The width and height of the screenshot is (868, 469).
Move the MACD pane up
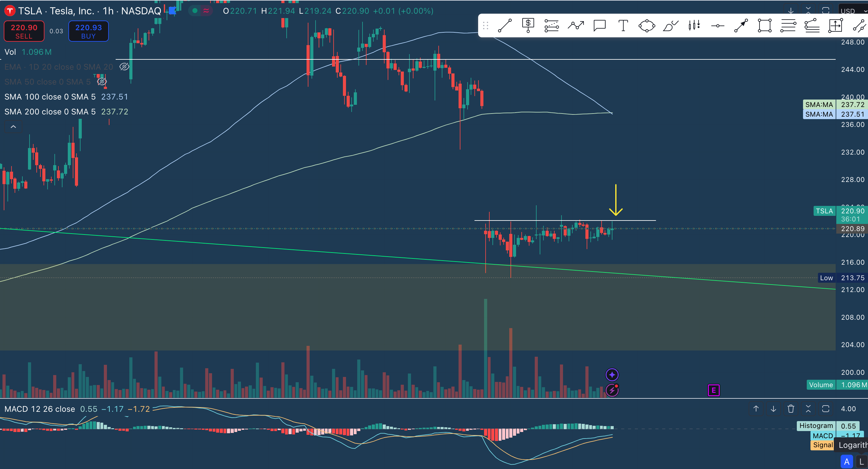[x=756, y=409]
